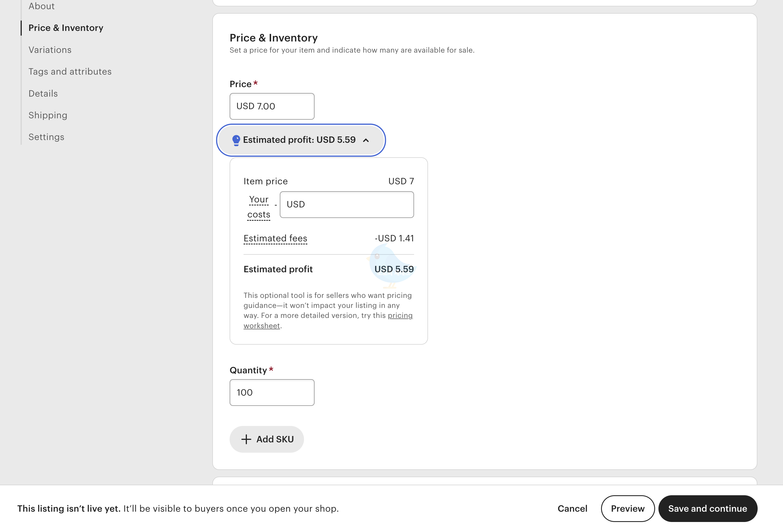783x532 pixels.
Task: Collapse the Estimated profit chevron arrow
Action: coord(366,140)
